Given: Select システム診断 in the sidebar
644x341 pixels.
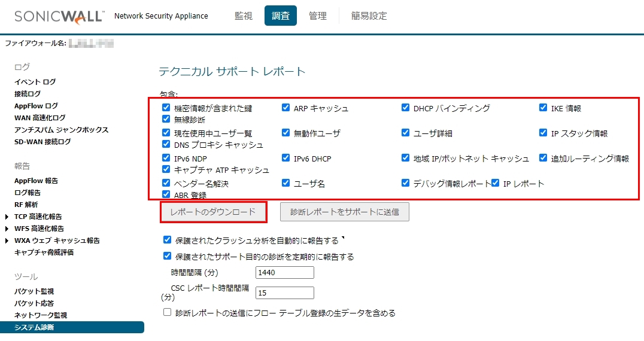Looking at the screenshot, I should pos(34,327).
